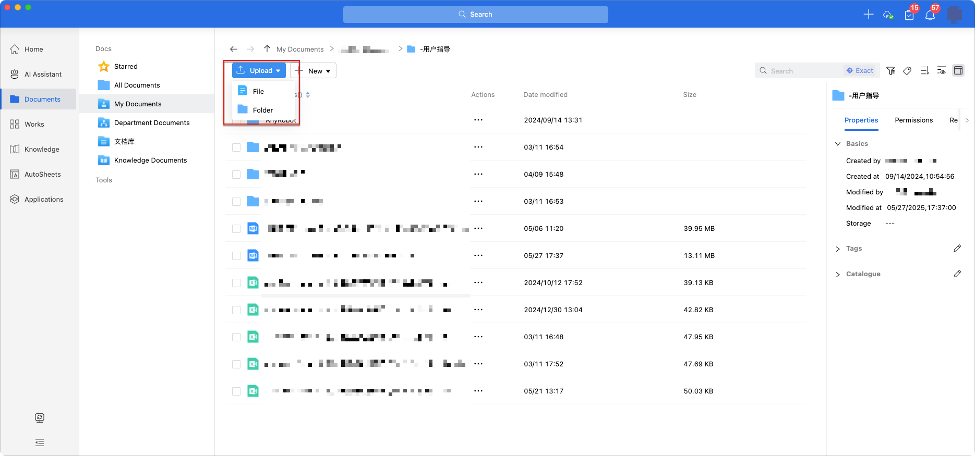The width and height of the screenshot is (976, 456).
Task: Switch to the Permissions tab
Action: 913,120
